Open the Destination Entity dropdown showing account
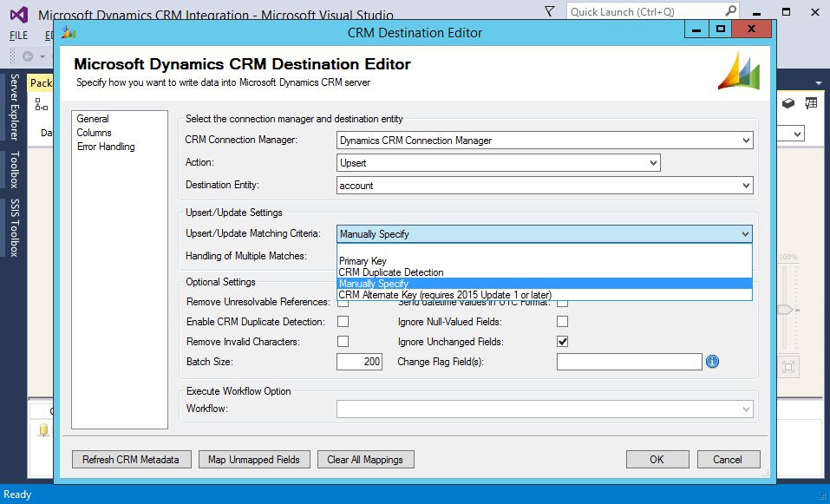 [545, 186]
